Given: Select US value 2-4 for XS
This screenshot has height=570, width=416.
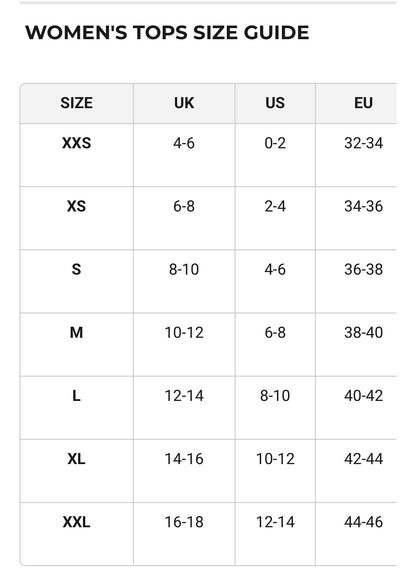Looking at the screenshot, I should pyautogui.click(x=275, y=206).
